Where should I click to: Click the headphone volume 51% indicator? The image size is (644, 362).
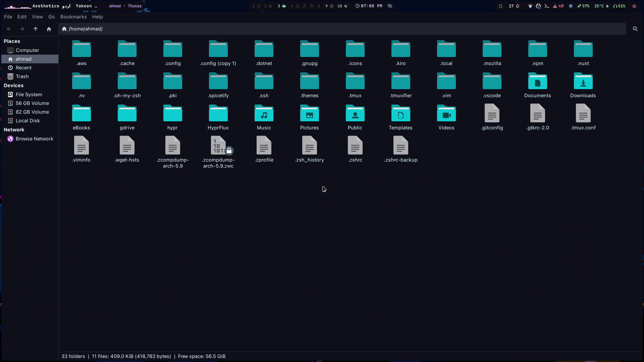tap(619, 6)
